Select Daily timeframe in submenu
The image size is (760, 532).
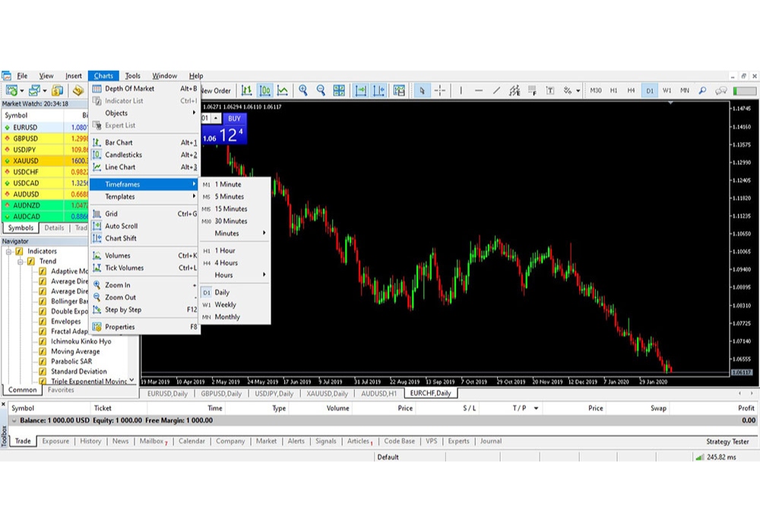[235, 292]
